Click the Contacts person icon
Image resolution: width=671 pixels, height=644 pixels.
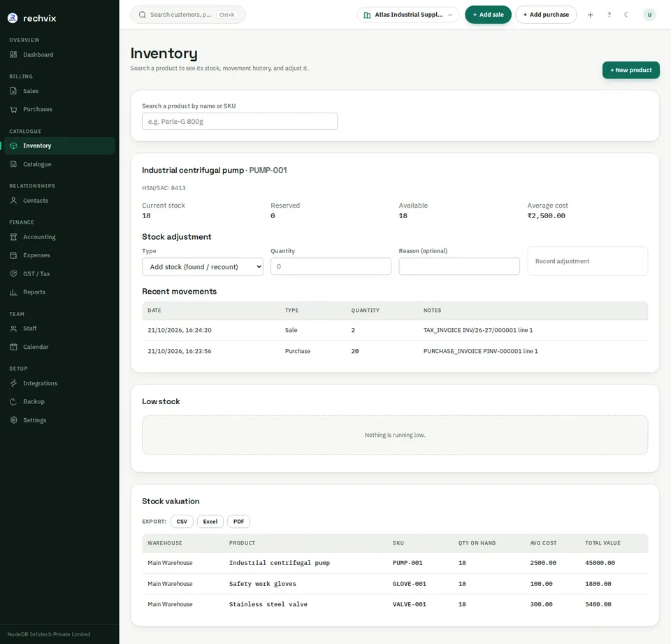tap(14, 201)
